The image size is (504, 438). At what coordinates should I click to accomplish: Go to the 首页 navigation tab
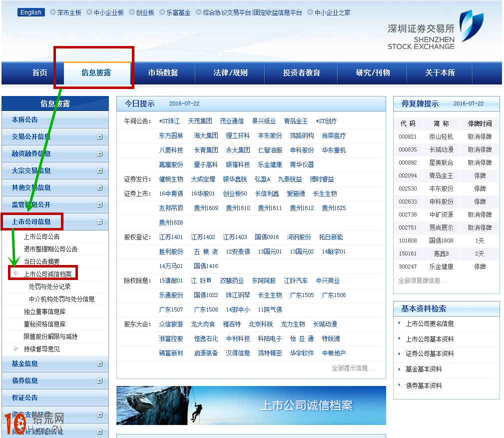point(40,72)
